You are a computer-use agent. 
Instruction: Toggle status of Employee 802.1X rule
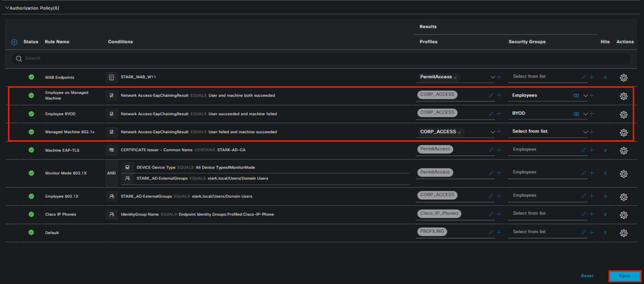pos(31,196)
